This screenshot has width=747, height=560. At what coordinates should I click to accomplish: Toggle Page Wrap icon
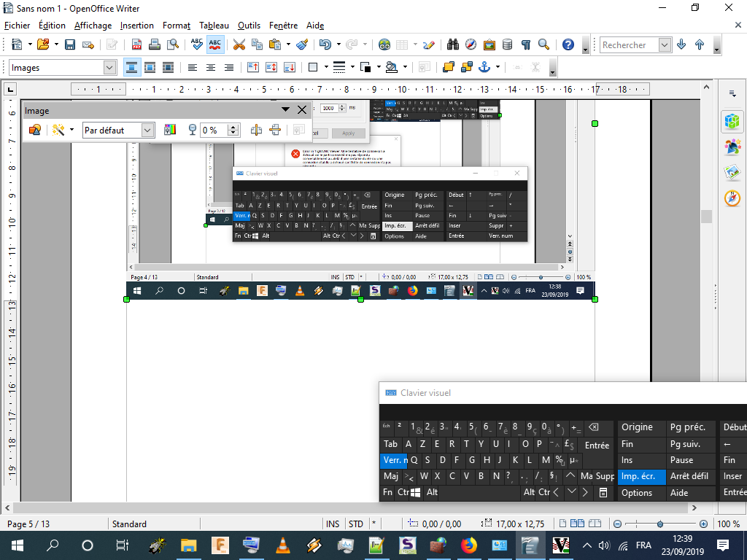coord(150,68)
